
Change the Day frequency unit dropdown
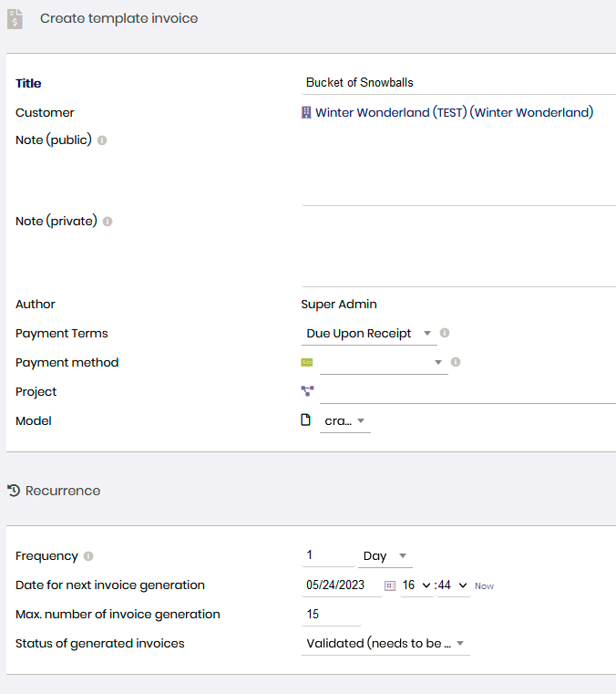pos(385,556)
